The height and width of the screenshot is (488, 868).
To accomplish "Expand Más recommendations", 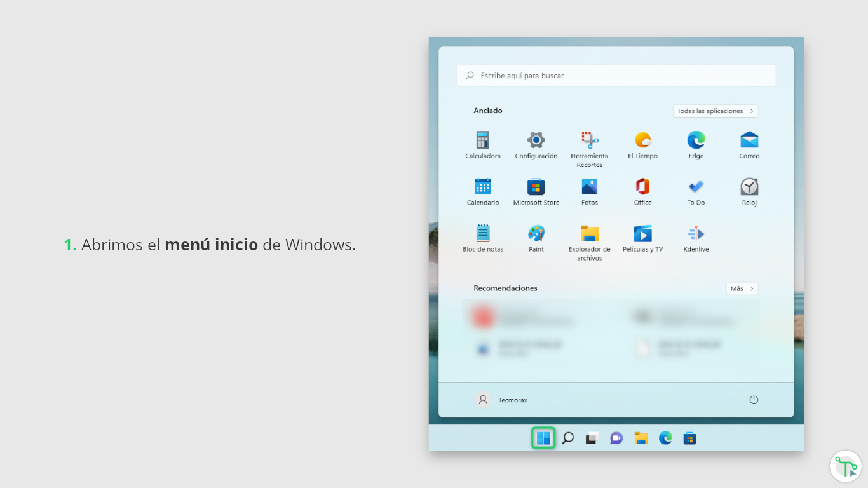I will tap(742, 288).
